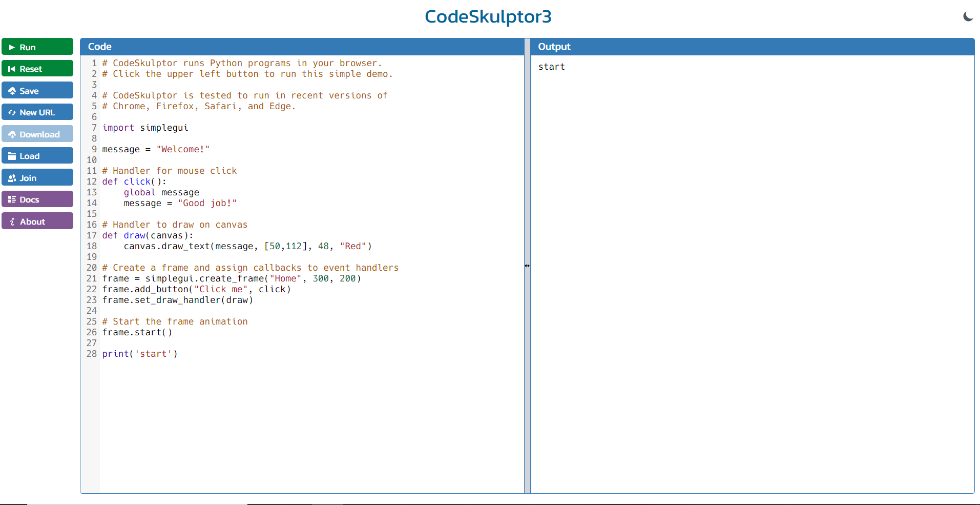The image size is (980, 505).
Task: Click the Run button
Action: [x=37, y=47]
